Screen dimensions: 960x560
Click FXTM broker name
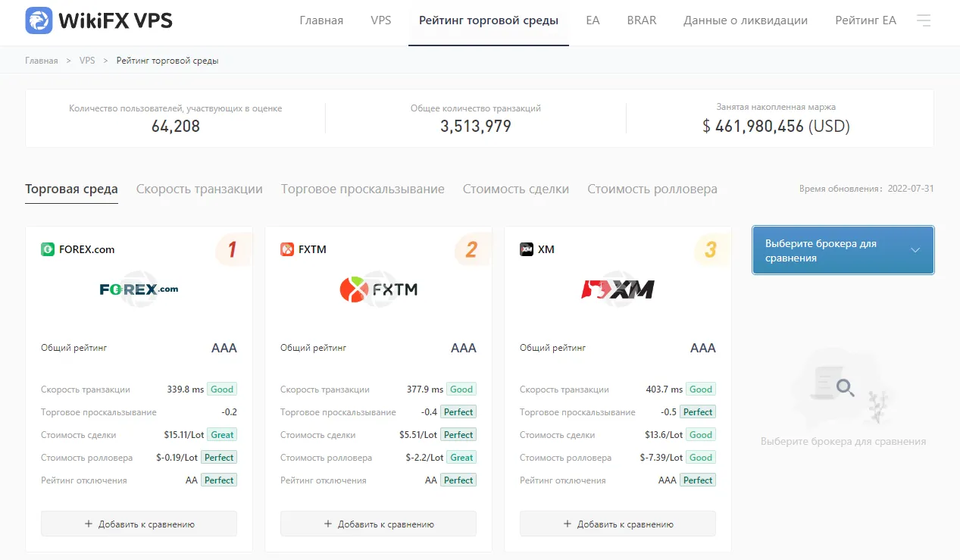pyautogui.click(x=312, y=249)
